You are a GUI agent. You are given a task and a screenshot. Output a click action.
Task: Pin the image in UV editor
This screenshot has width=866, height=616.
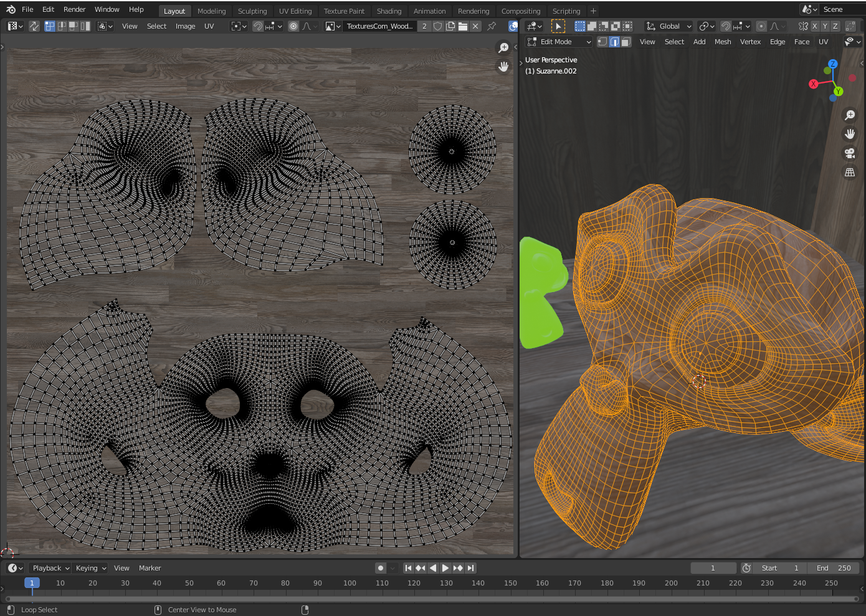[x=492, y=26]
